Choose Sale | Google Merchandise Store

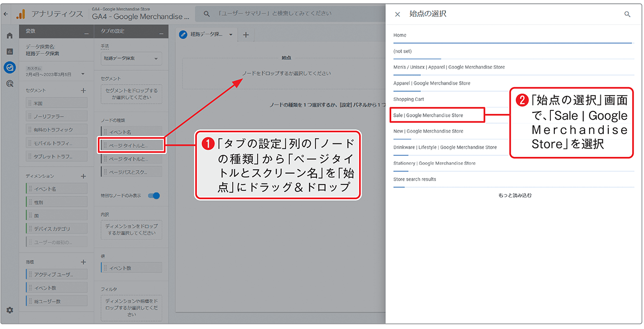click(437, 115)
